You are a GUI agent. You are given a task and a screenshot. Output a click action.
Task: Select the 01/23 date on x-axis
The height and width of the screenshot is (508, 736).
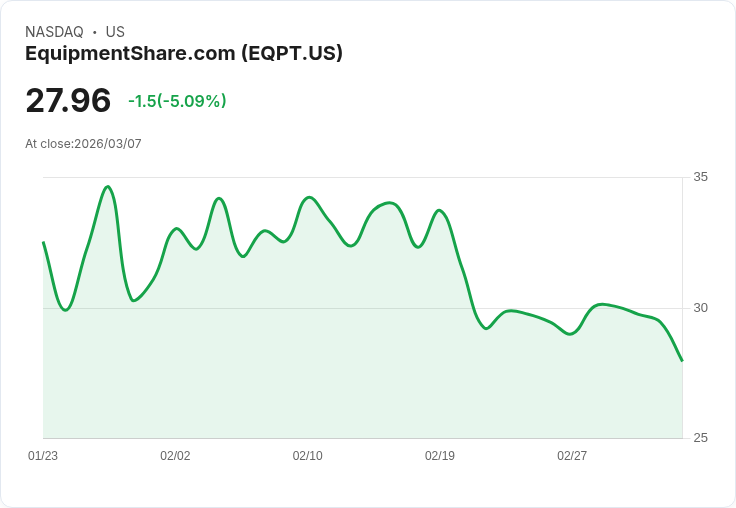[43, 456]
